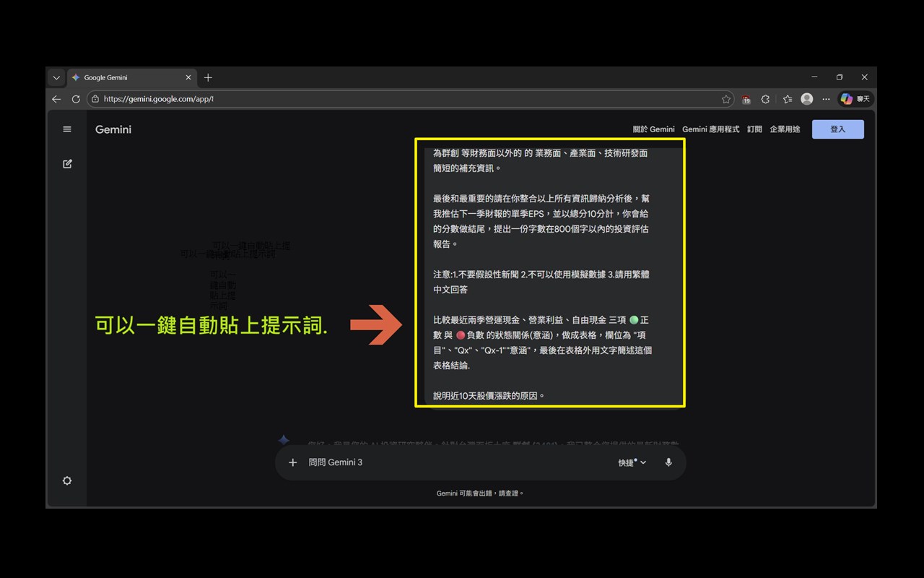Open the 訂閱 link
The width and height of the screenshot is (924, 578).
754,129
